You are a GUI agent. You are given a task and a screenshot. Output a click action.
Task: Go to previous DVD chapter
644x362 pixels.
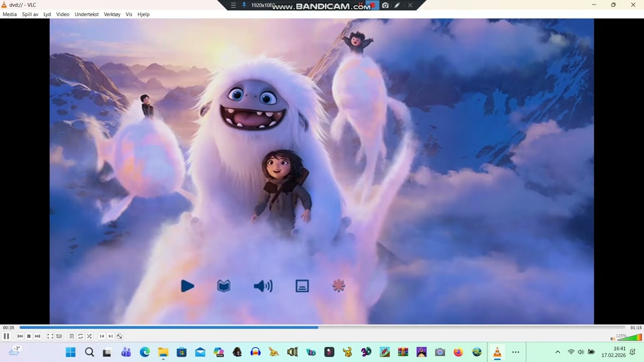[102, 336]
